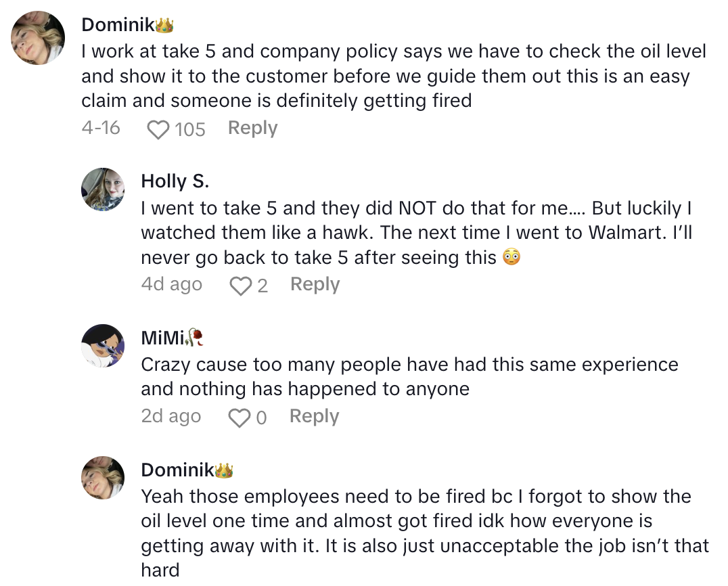Open Dominik's avatar on the "Yeah those employees" reply
Viewport: 728px width, 586px height.
pyautogui.click(x=103, y=478)
